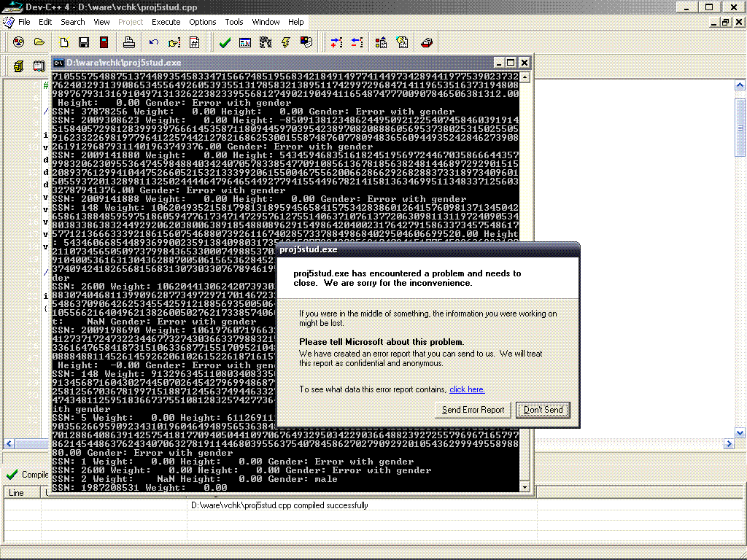This screenshot has width=747, height=560.
Task: Open the Tools menu
Action: pos(233,22)
